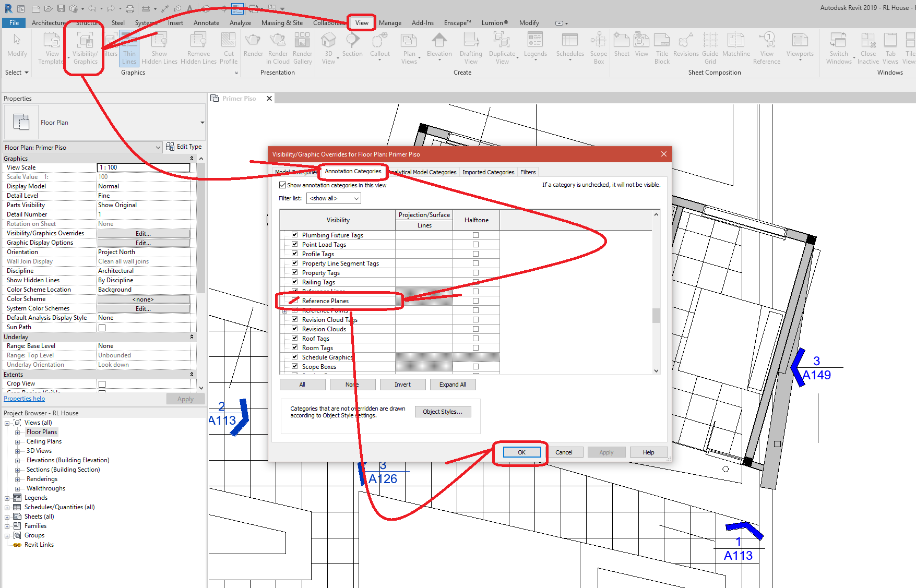Click OK in the Visibility/Graphic Overrides dialog
Screen dimensions: 916x588
pos(521,452)
